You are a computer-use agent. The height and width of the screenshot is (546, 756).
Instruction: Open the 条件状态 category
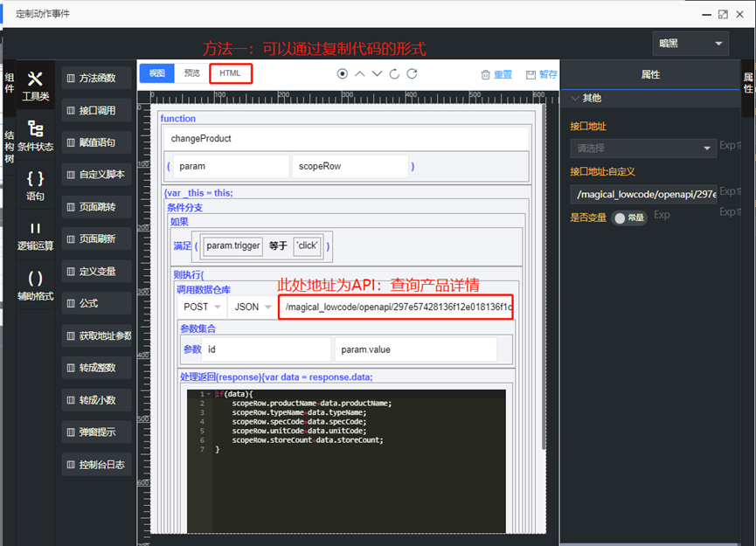(x=35, y=135)
